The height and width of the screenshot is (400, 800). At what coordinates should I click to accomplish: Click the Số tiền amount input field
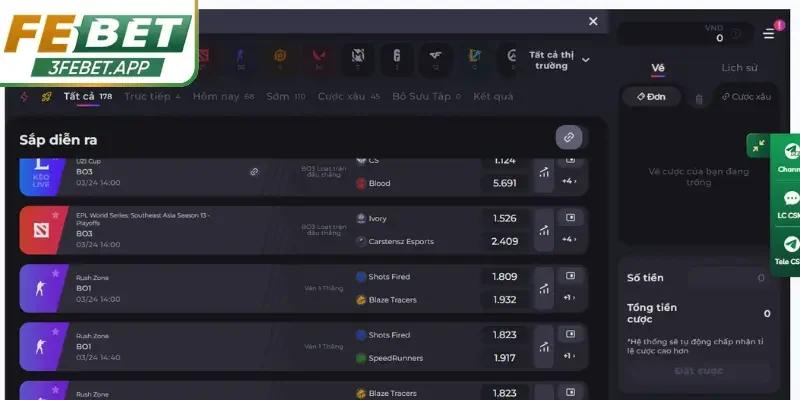pos(729,278)
